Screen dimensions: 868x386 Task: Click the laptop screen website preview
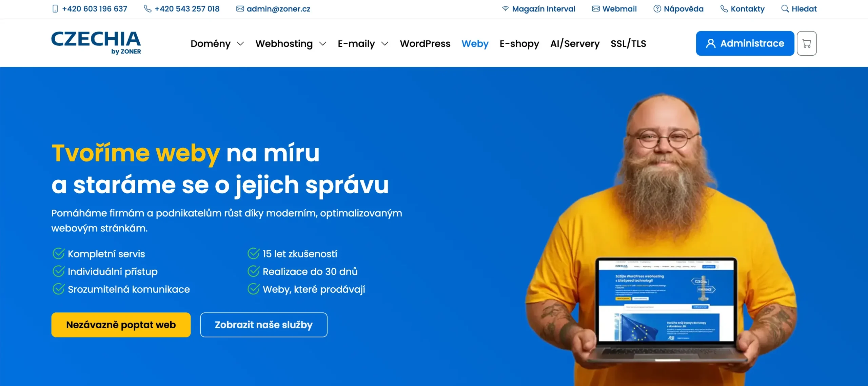coord(666,301)
